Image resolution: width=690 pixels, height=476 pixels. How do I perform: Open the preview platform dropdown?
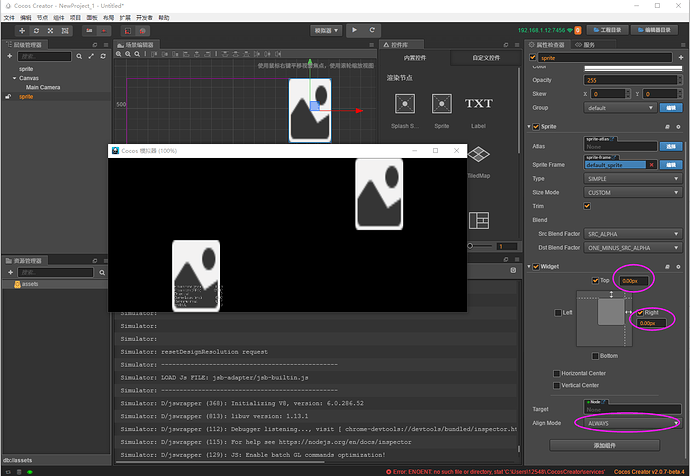click(326, 30)
